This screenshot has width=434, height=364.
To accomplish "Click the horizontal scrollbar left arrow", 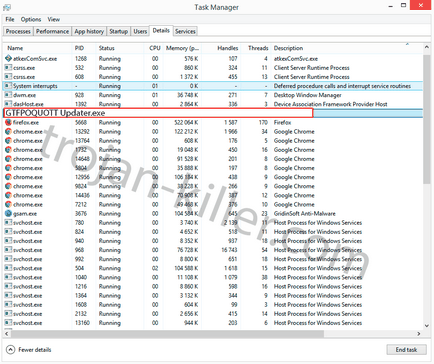I will 7,333.
